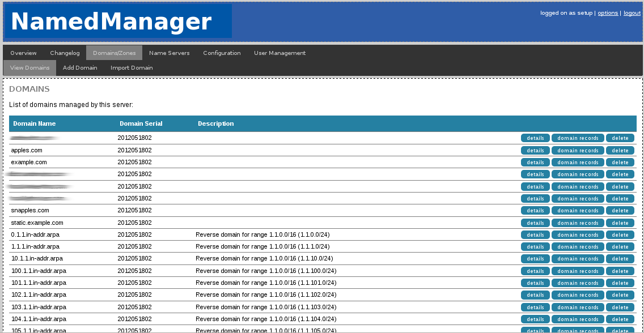Delete the 103.1.1.in-addr.arpa domain
The image size is (644, 333).
coord(620,307)
